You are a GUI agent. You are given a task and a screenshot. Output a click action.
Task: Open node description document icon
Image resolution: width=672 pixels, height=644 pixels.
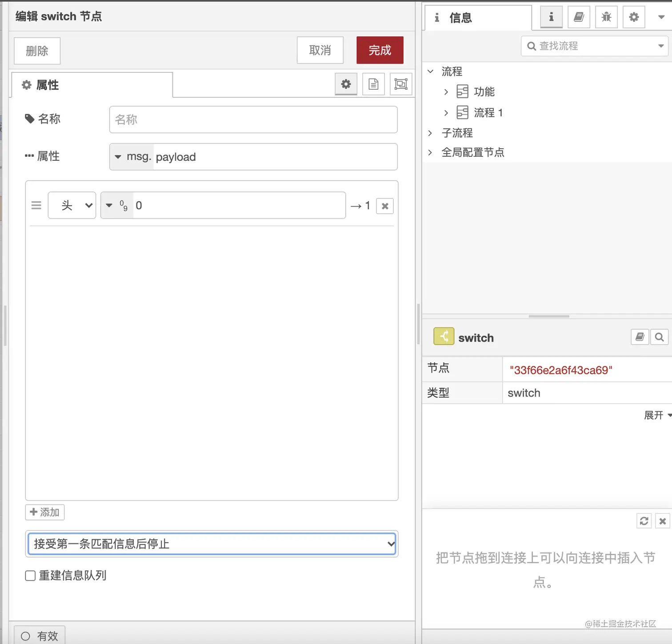373,84
